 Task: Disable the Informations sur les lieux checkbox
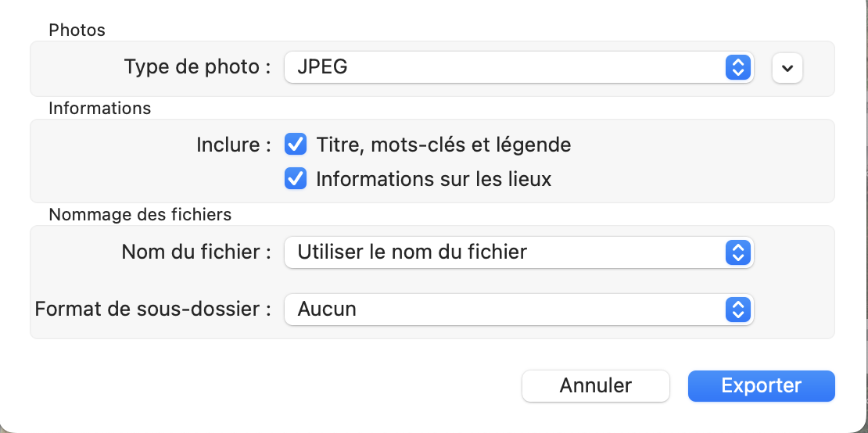click(295, 179)
